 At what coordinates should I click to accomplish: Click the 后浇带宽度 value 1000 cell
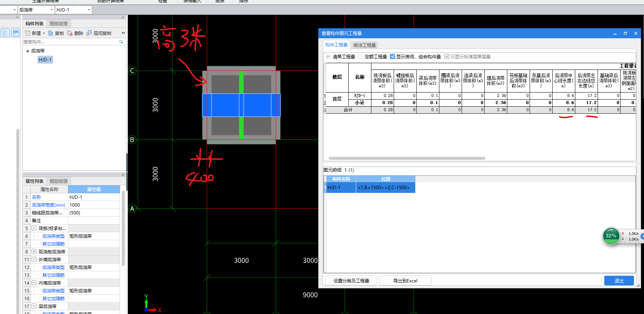(94, 205)
